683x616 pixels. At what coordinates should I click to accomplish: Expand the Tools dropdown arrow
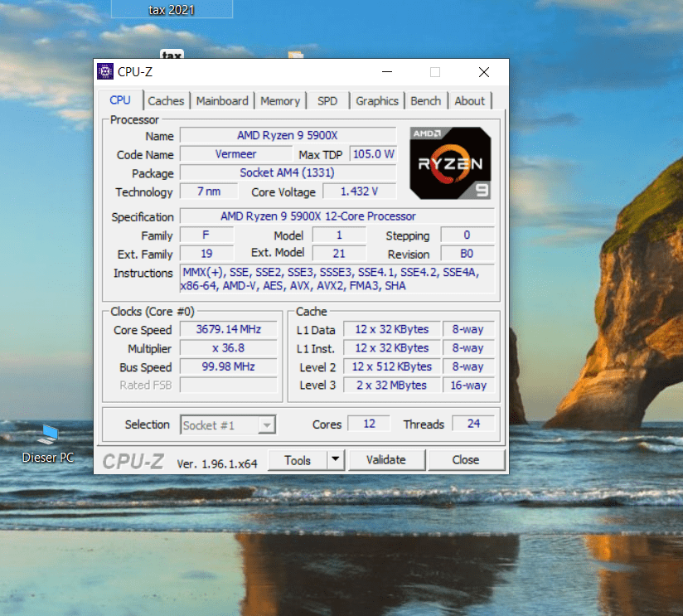(x=336, y=459)
